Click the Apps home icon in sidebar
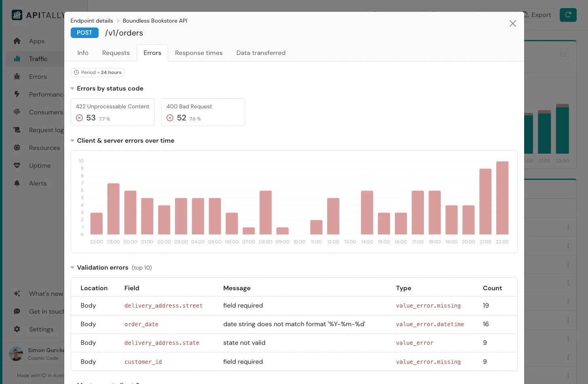The image size is (588, 384). pyautogui.click(x=17, y=41)
